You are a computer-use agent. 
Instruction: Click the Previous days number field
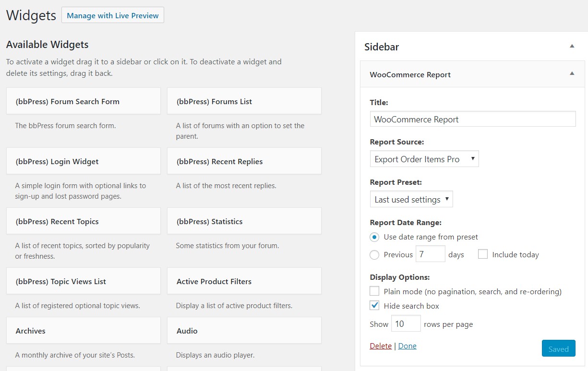point(430,254)
